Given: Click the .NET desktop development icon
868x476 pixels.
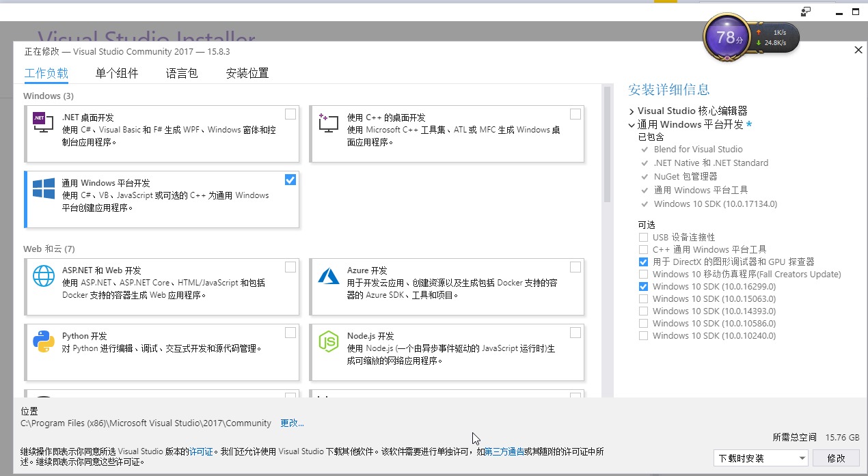Looking at the screenshot, I should coord(44,122).
